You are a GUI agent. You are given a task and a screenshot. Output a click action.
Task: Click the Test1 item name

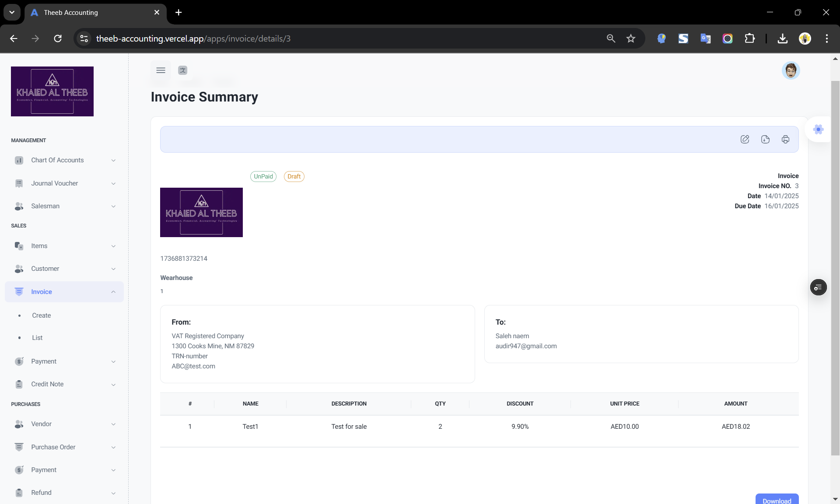point(250,427)
